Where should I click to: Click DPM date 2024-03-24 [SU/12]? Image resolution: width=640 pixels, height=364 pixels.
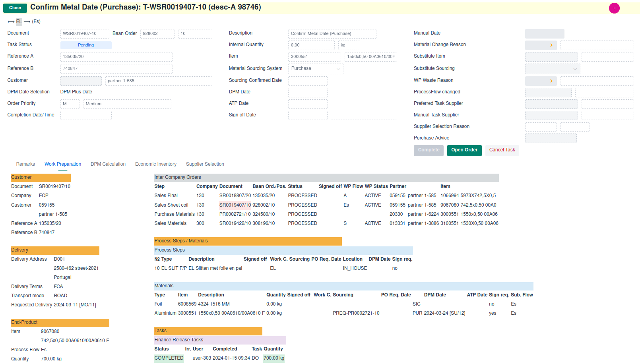(x=444, y=313)
